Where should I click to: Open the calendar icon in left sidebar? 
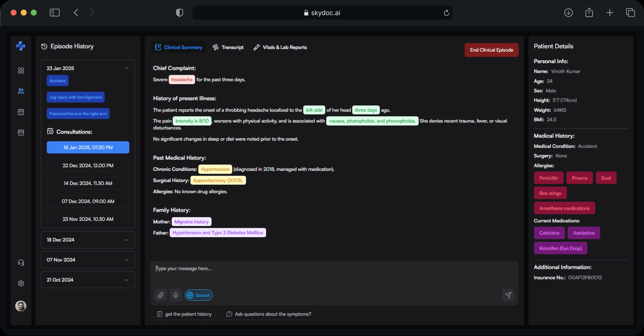pyautogui.click(x=21, y=112)
